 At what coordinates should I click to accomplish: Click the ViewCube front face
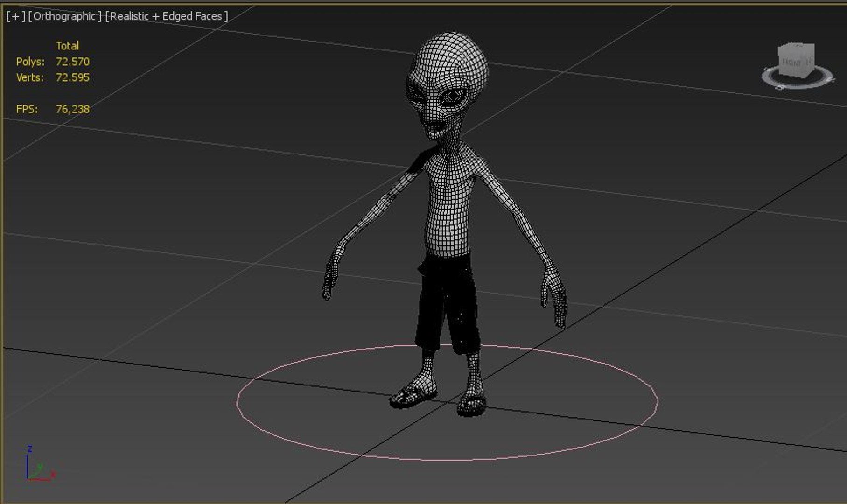point(791,62)
